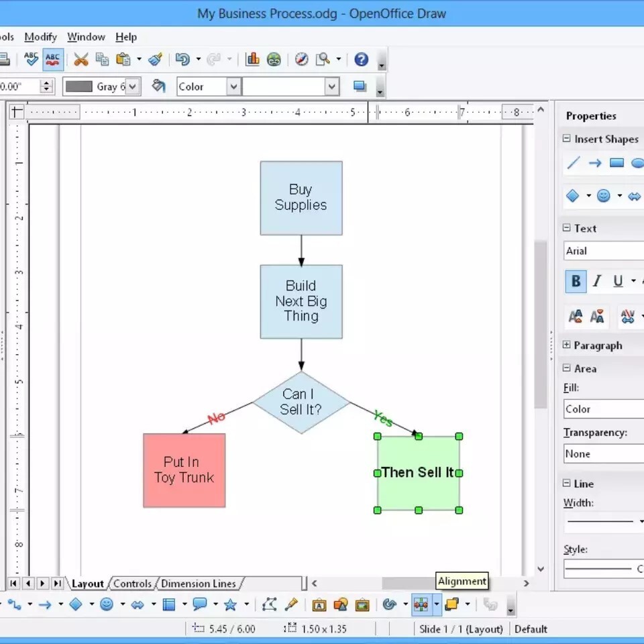Click the Insert Chart icon
Image resolution: width=644 pixels, height=644 pixels.
tap(252, 59)
